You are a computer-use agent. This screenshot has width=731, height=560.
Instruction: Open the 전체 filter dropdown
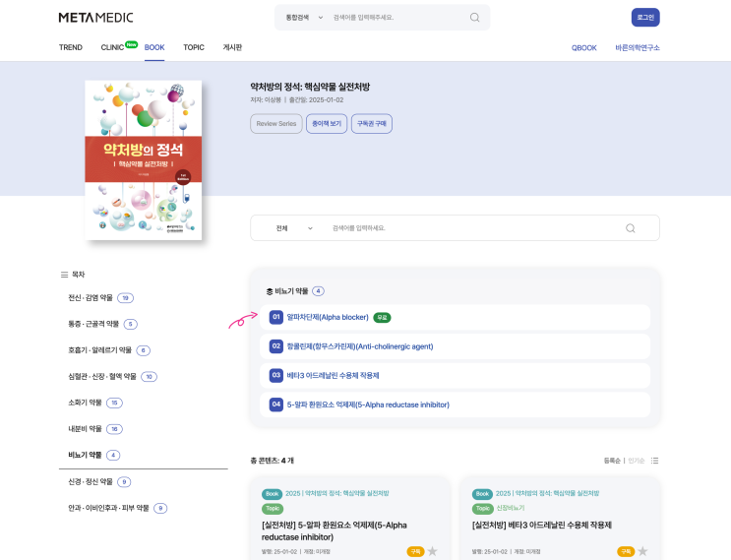[x=294, y=228]
